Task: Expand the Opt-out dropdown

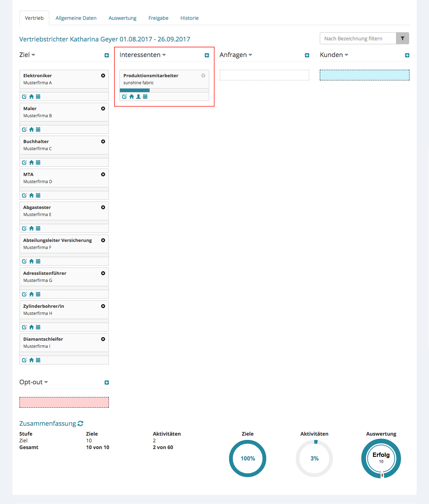Action: pyautogui.click(x=46, y=382)
